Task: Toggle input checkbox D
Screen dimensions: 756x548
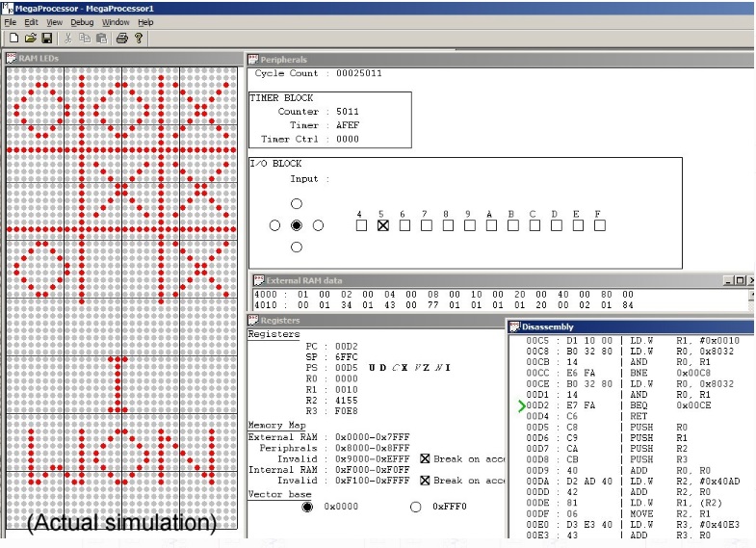Action: point(557,225)
